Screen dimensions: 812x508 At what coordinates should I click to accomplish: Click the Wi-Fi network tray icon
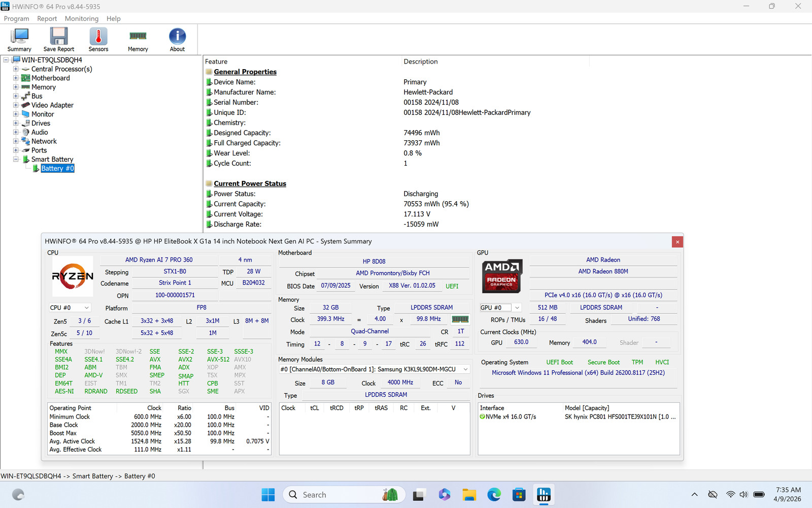[x=730, y=495]
